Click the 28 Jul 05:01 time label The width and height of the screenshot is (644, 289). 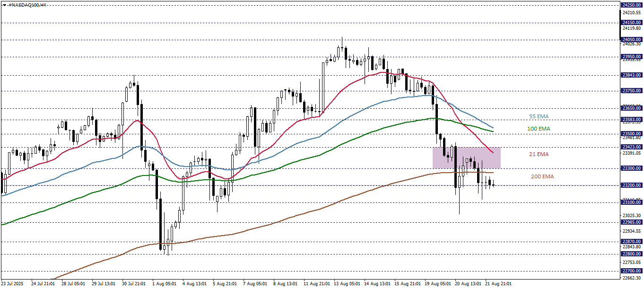(x=73, y=284)
